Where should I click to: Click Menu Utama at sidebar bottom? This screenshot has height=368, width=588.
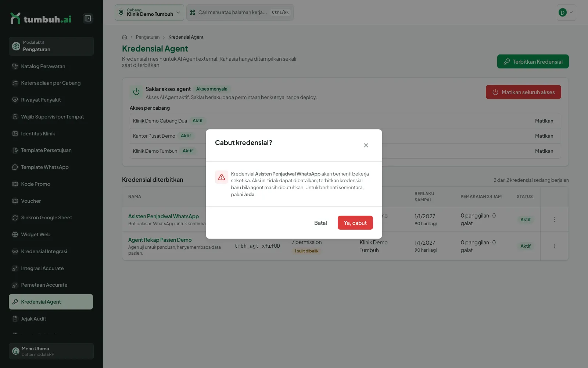point(51,351)
